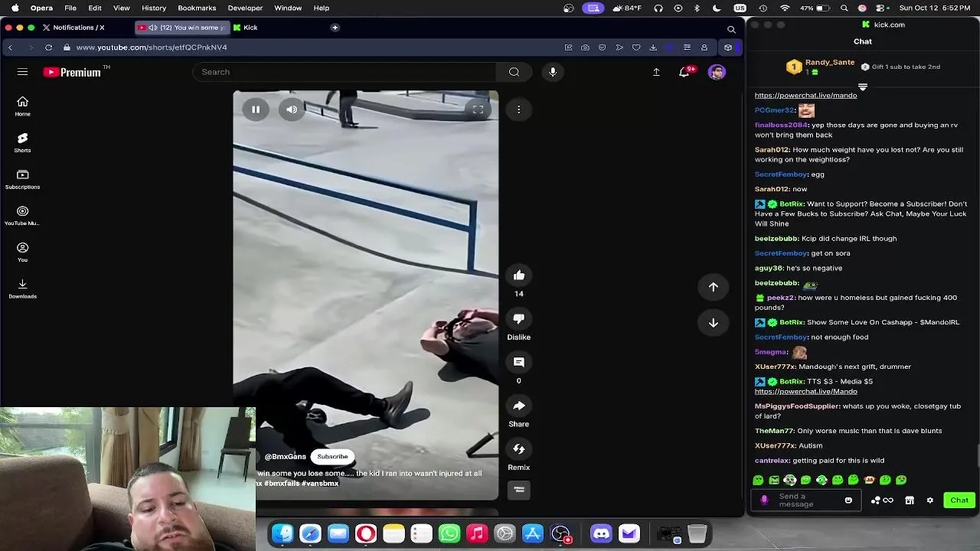Open Opera extensions cube icon
This screenshot has height=551, width=980.
[x=728, y=47]
